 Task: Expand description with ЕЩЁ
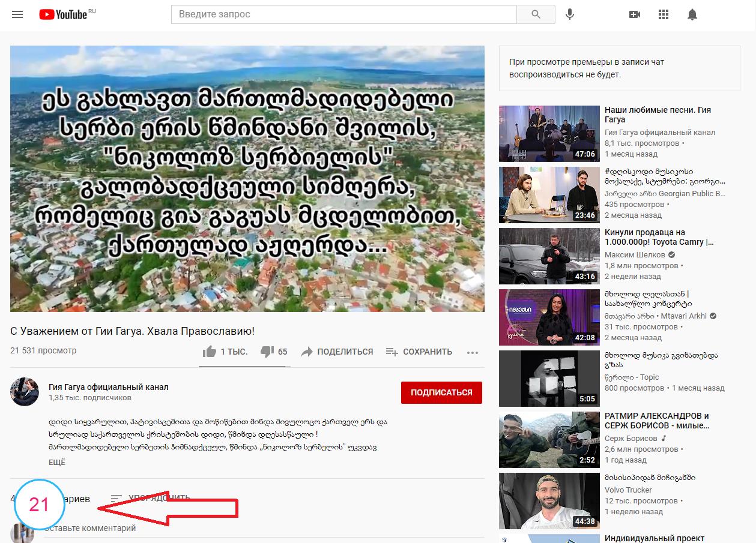[57, 463]
